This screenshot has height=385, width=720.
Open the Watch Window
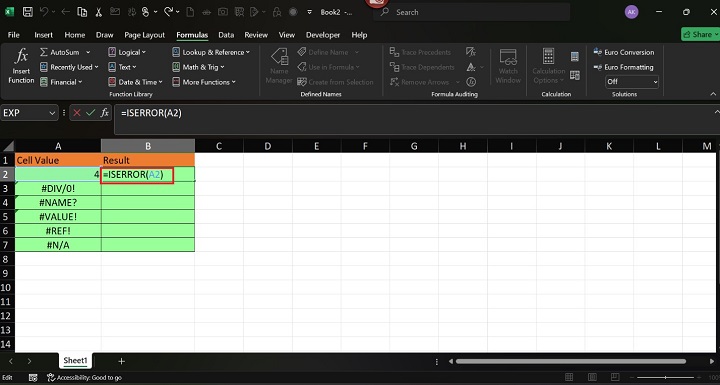pyautogui.click(x=508, y=66)
